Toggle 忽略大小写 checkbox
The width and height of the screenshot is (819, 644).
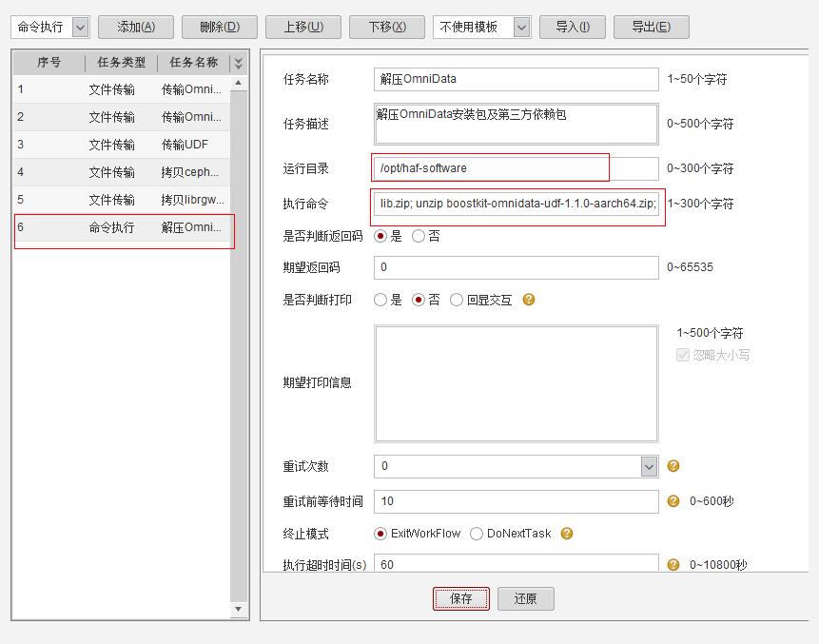point(682,355)
